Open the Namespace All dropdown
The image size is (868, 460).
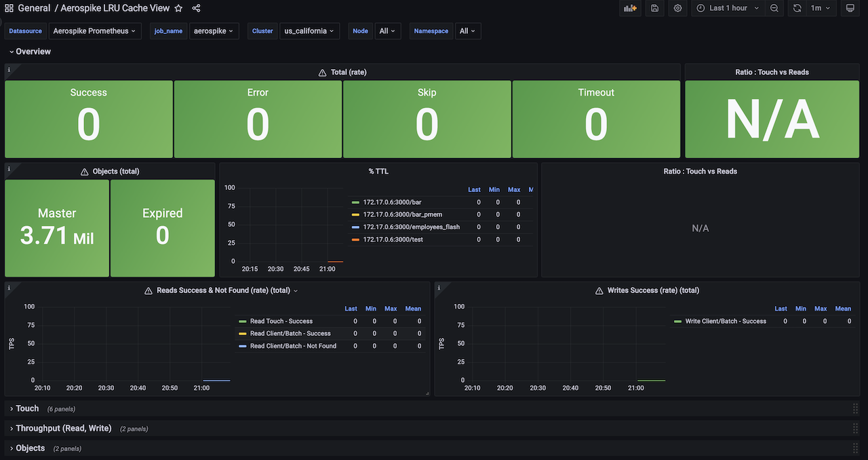467,31
